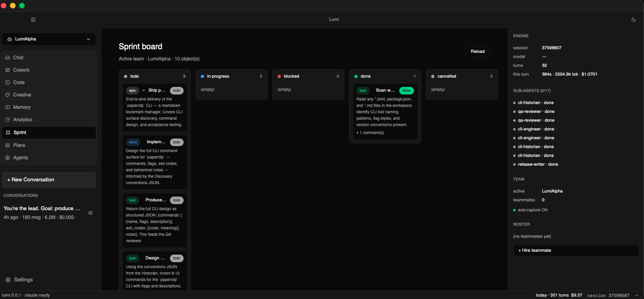Screen dimensions: 644x299
Task: Open Agents in the sidebar
Action: click(49, 158)
